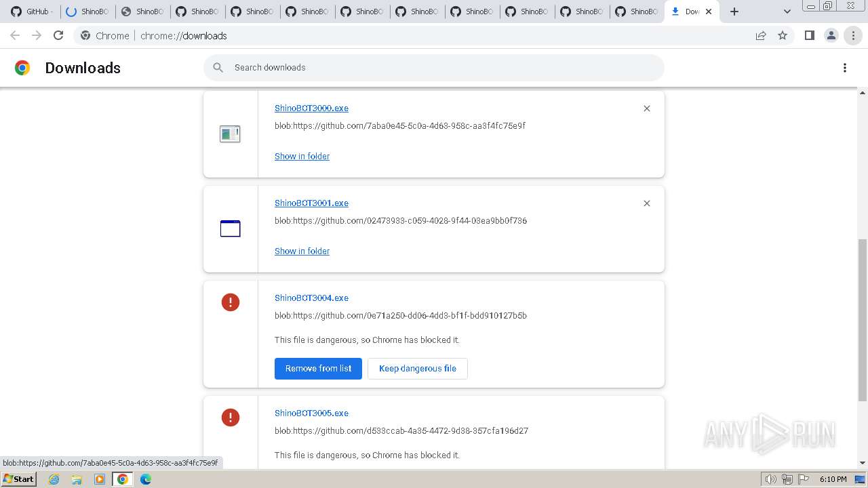868x488 pixels.
Task: Open the Chrome profile icon
Action: [831, 36]
